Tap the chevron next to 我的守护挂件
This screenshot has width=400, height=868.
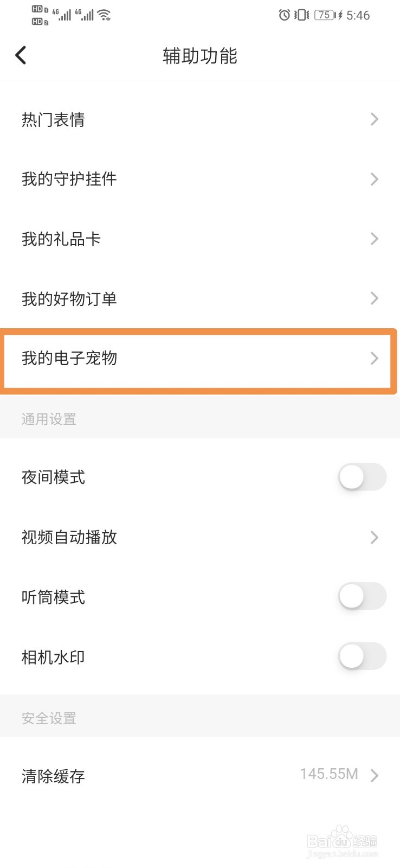pyautogui.click(x=374, y=179)
